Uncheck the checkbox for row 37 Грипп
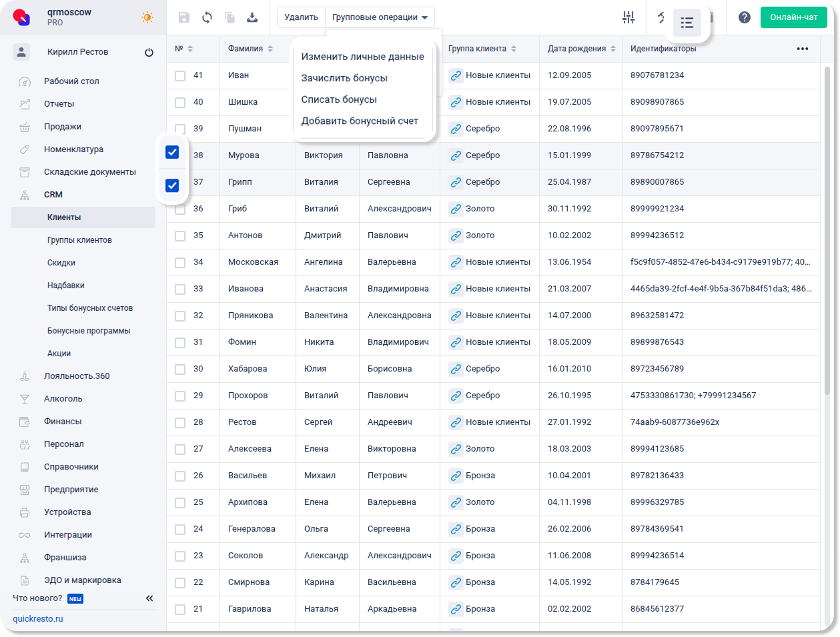This screenshot has height=637, width=840. 172,185
